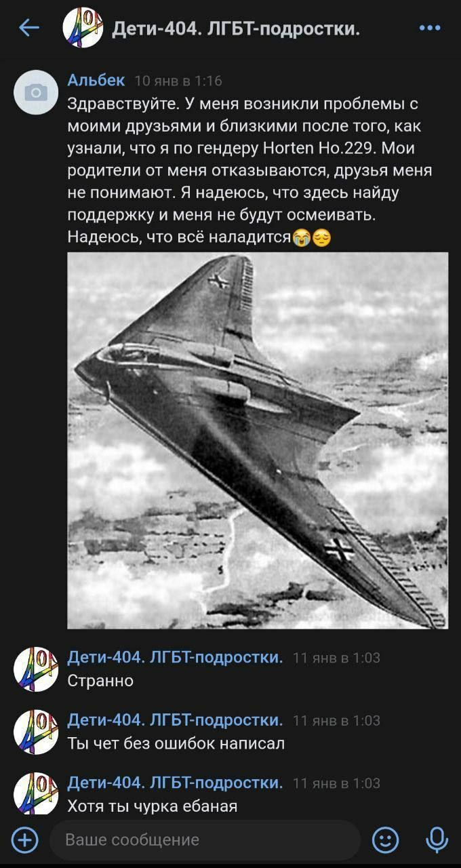Tap Альбек's camera placeholder avatar
Image resolution: width=461 pixels, height=868 pixels.
point(36,92)
